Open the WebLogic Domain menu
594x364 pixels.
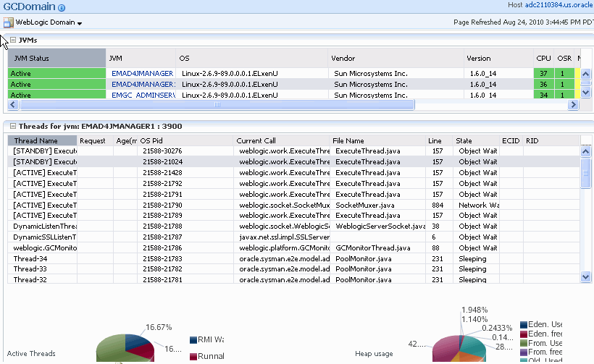[x=49, y=22]
